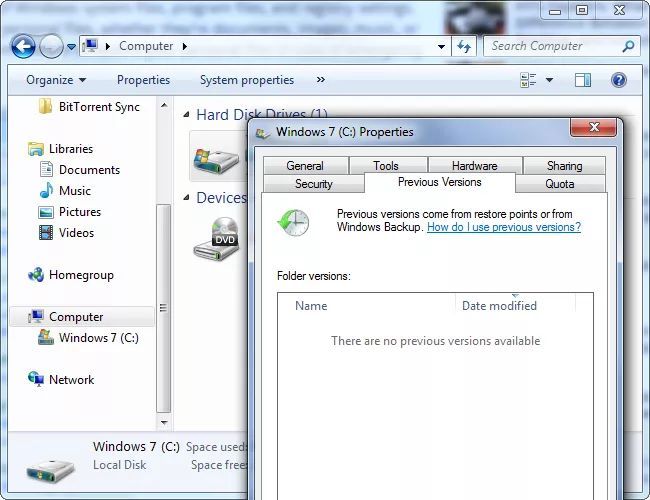The width and height of the screenshot is (650, 500).
Task: Open recent pages dropdown next to nav arrows
Action: tap(71, 47)
